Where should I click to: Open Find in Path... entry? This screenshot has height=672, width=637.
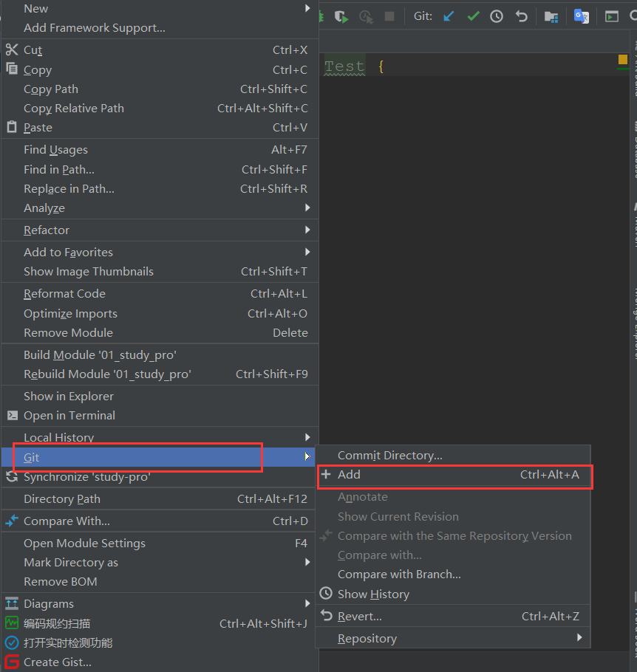[x=160, y=170]
